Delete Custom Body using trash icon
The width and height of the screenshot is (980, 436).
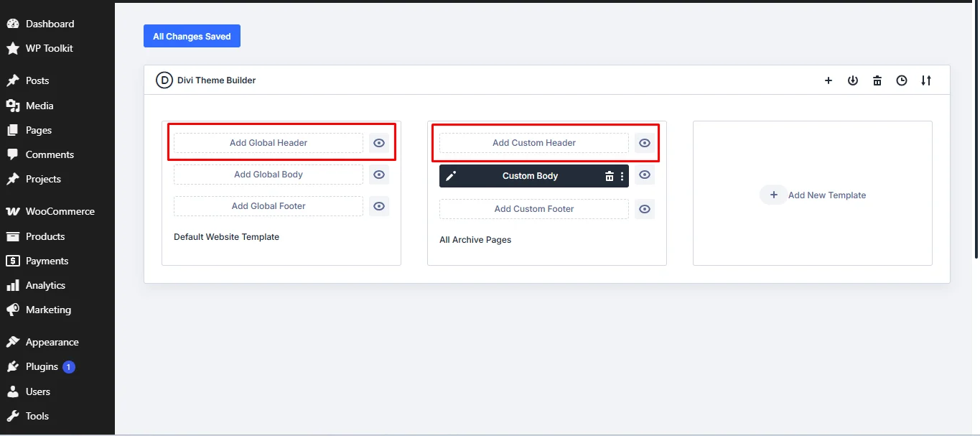coord(609,176)
